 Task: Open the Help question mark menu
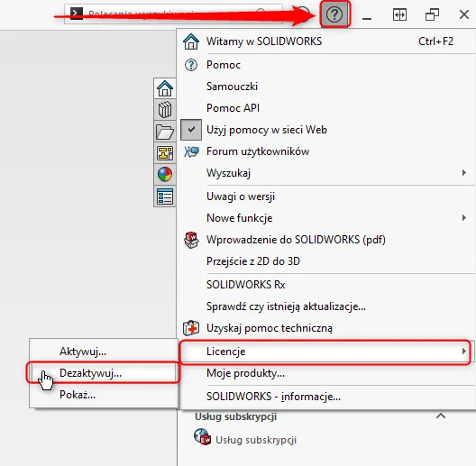pyautogui.click(x=334, y=14)
